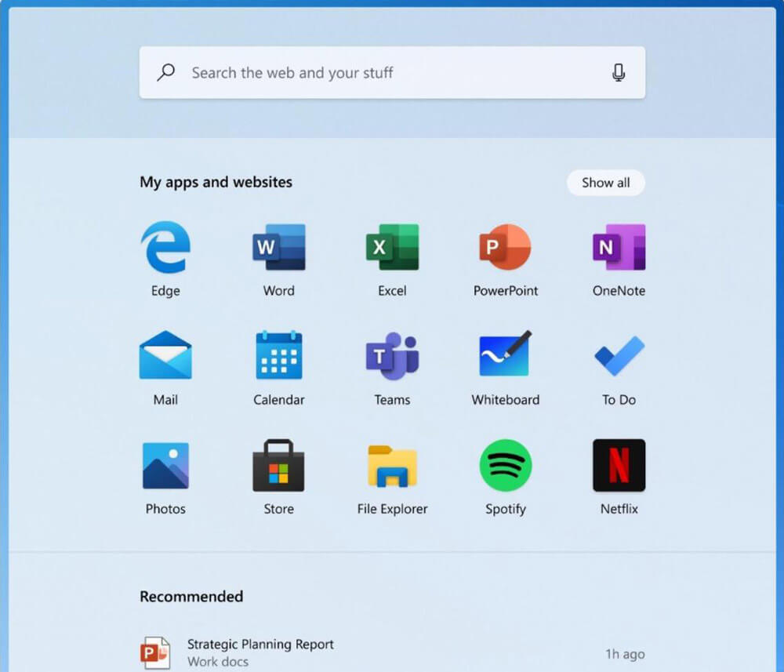Launch the Calendar app

[278, 355]
